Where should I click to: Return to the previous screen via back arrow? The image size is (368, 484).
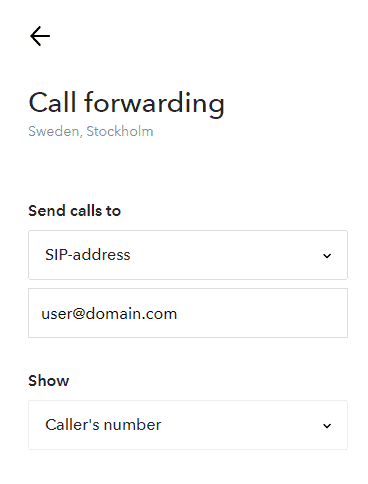click(x=40, y=36)
